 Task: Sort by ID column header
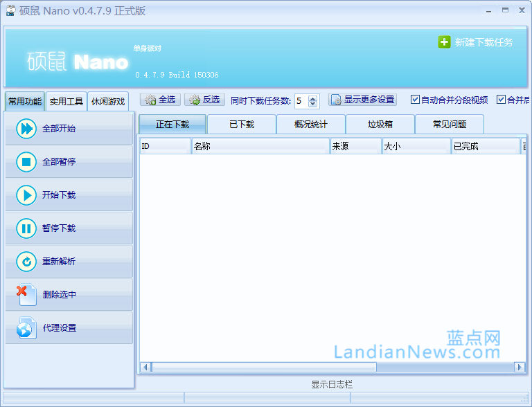point(166,146)
